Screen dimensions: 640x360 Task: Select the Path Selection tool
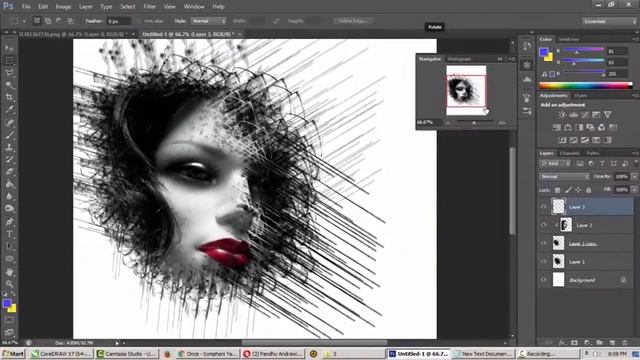[x=9, y=246]
